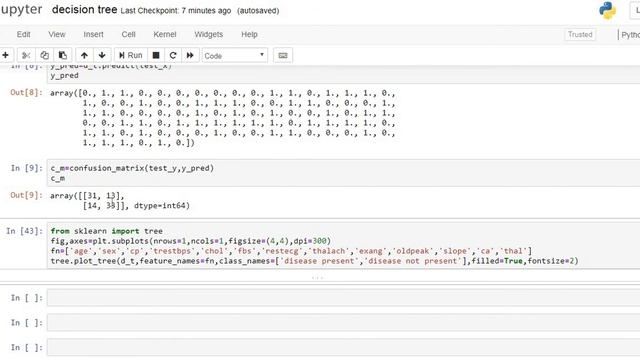Click the third empty code cell
The height and width of the screenshot is (360, 640).
(343, 347)
